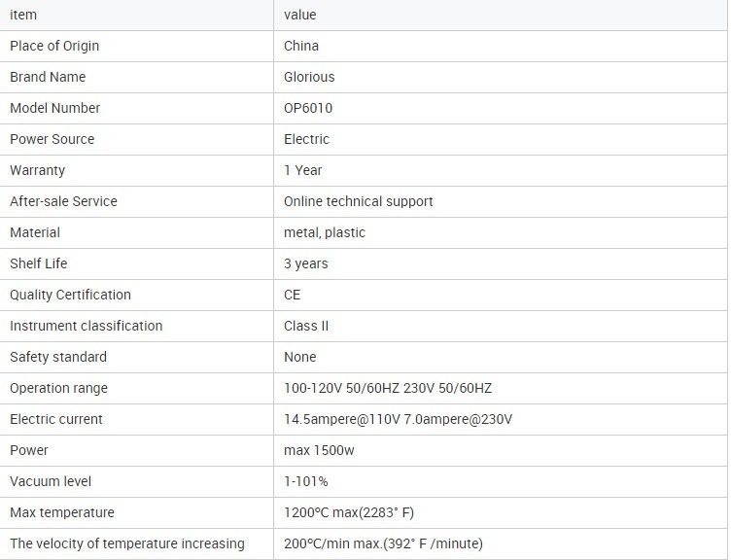Select the 'Power Source' label cell

click(x=52, y=139)
